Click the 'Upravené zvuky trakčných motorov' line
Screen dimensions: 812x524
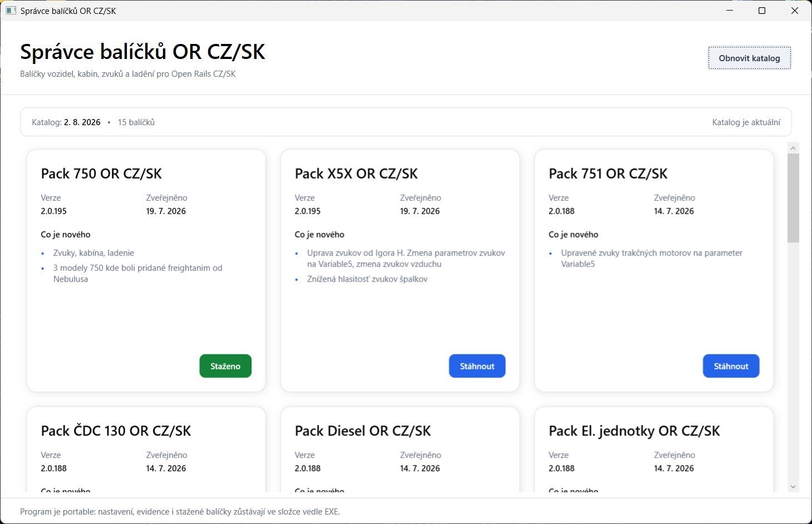[652, 258]
